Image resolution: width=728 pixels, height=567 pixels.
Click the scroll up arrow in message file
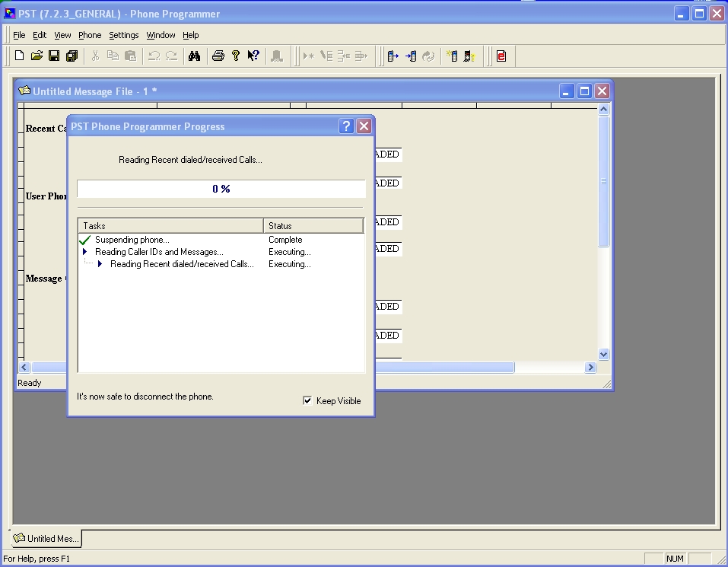[x=603, y=110]
